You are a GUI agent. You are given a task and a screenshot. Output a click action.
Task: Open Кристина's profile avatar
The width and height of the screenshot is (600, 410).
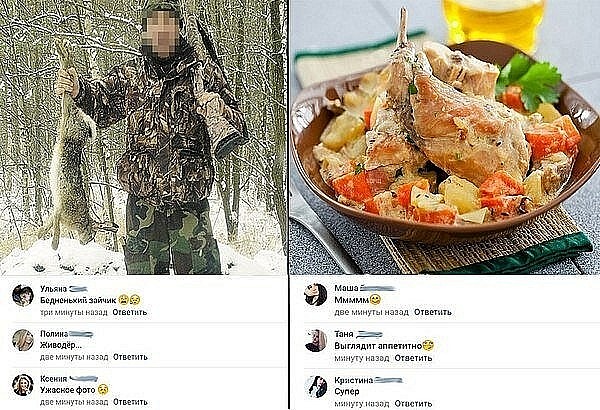316,386
